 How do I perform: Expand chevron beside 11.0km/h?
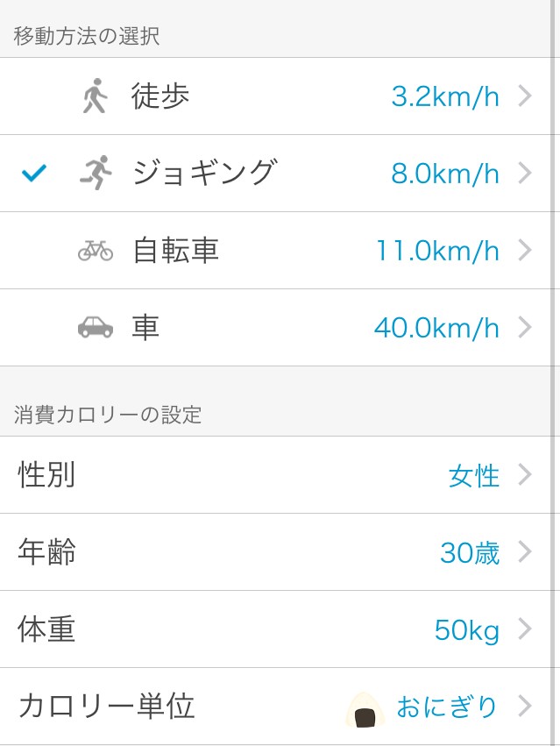[525, 251]
